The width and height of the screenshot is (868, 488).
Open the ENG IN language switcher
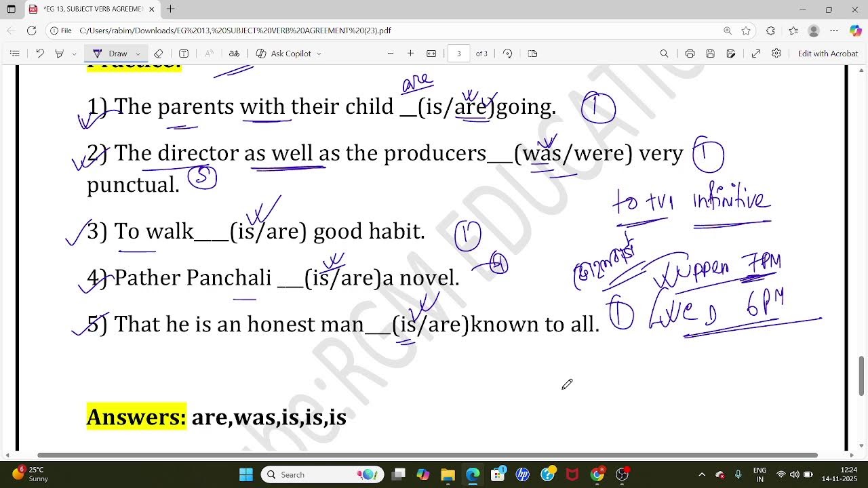tap(759, 474)
